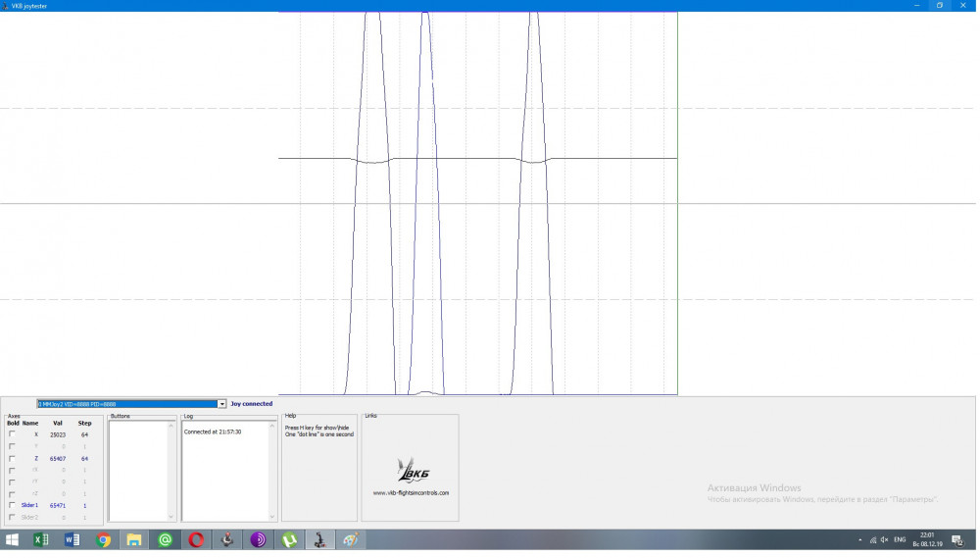Screen dimensions: 980x558
Task: Click Slider1 value 65471
Action: (58, 507)
